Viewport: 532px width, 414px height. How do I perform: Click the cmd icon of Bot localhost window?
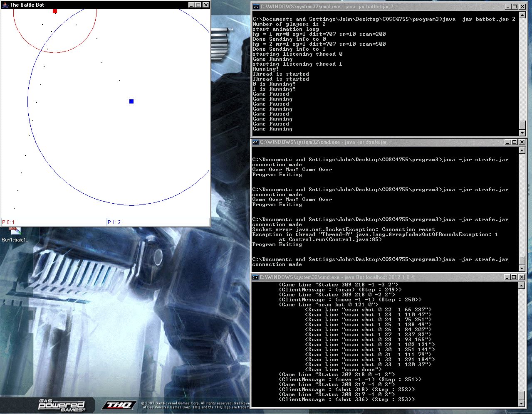tap(256, 277)
